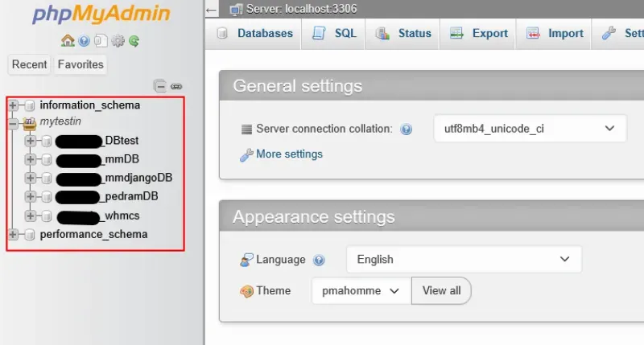Open the SQL query window document icon
This screenshot has height=345, width=644.
[101, 41]
